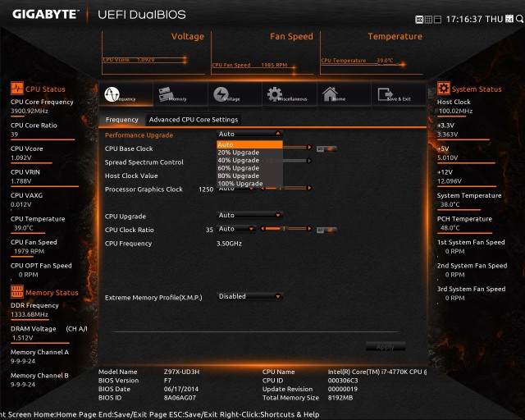Image resolution: width=525 pixels, height=420 pixels.
Task: Switch to Advanced CPU Core Settings tab
Action: (x=194, y=120)
